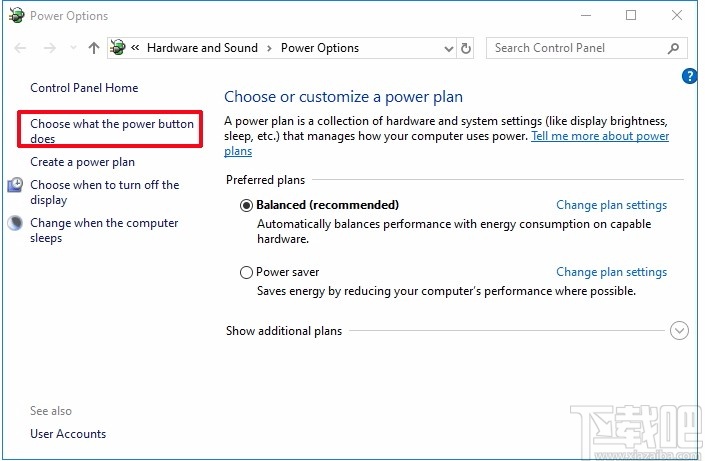Navigate to Hardware and Sound breadcrumb
Screen dimensions: 705x461
click(x=202, y=48)
